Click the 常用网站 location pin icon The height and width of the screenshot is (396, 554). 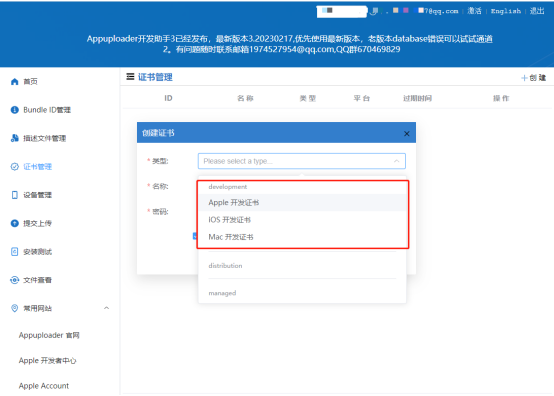click(14, 308)
